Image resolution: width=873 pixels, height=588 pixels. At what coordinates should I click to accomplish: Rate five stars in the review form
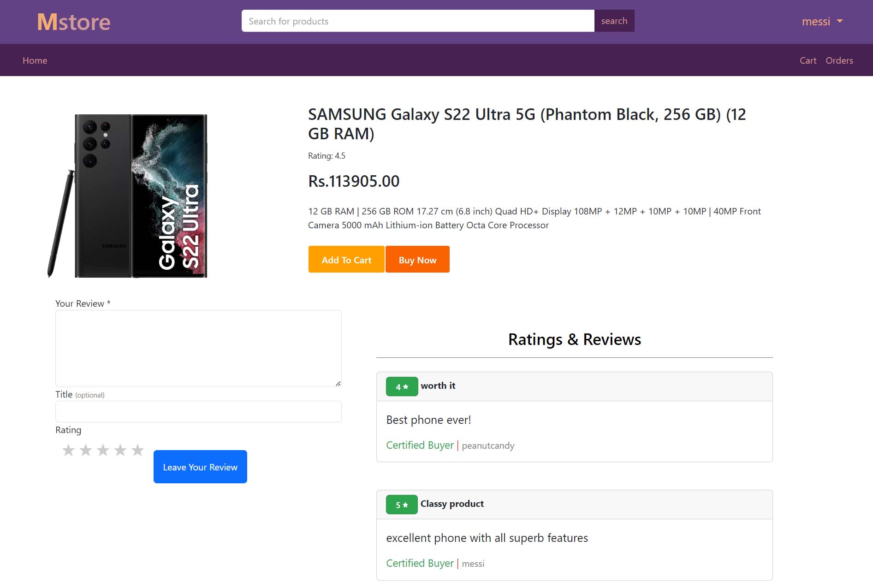point(137,450)
